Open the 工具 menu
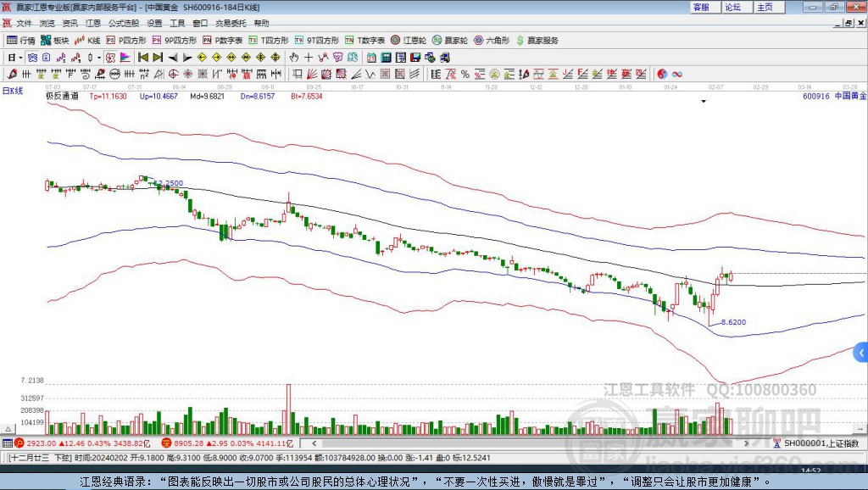The height and width of the screenshot is (490, 868). tap(177, 23)
